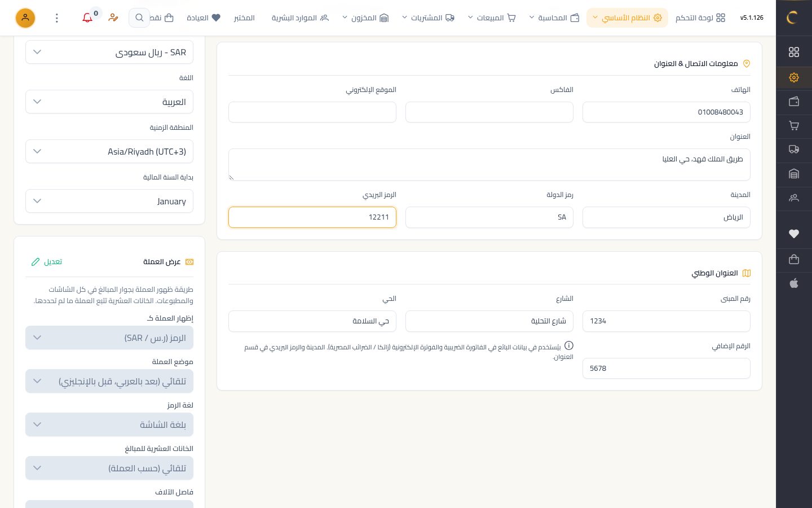
Task: Open the العربية language dropdown
Action: point(109,102)
